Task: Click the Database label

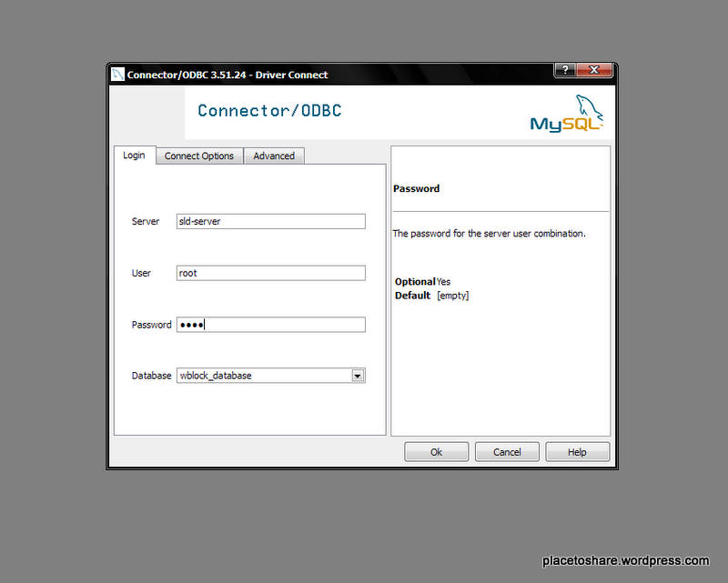Action: coord(151,376)
